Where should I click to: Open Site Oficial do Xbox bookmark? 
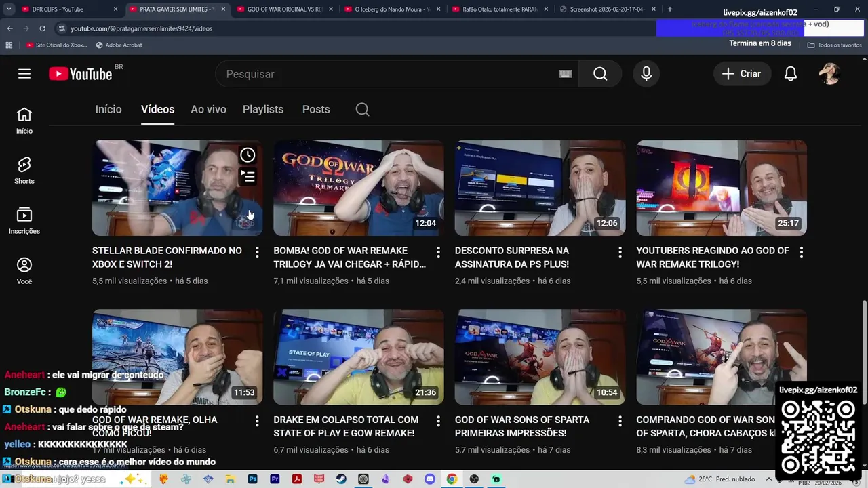[x=57, y=45]
